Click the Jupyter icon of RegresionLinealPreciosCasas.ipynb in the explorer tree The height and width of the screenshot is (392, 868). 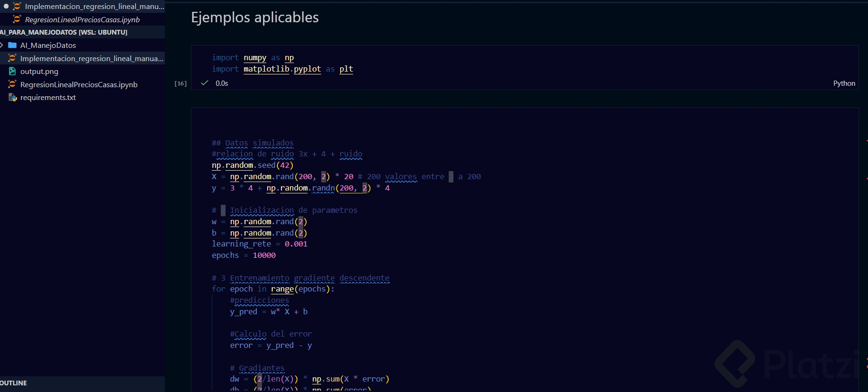(12, 84)
